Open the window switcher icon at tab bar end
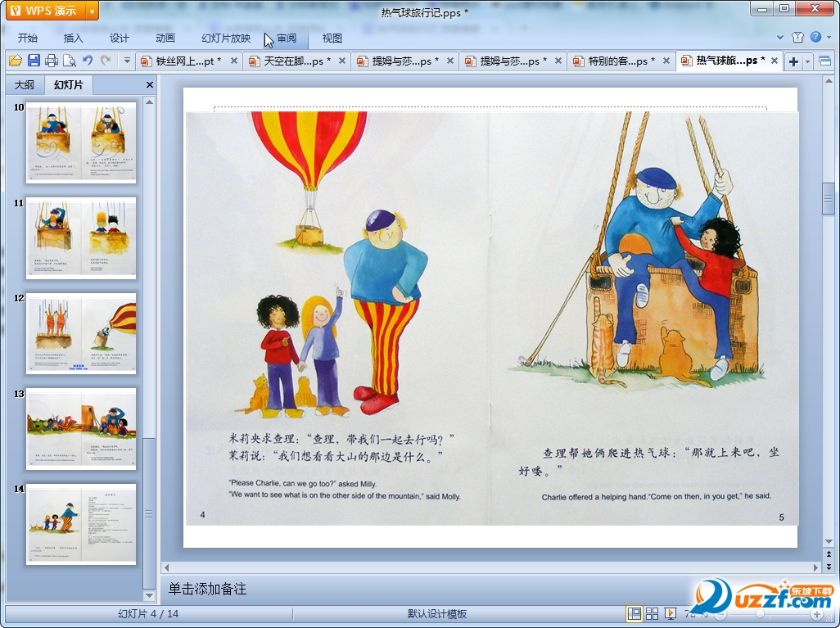Screen dimensions: 840x628 pos(824,61)
